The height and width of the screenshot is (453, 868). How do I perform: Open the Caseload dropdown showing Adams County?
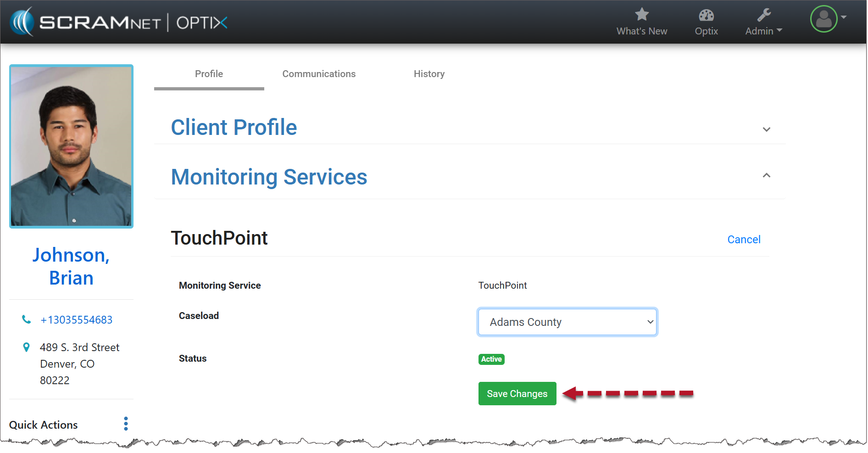coord(567,322)
